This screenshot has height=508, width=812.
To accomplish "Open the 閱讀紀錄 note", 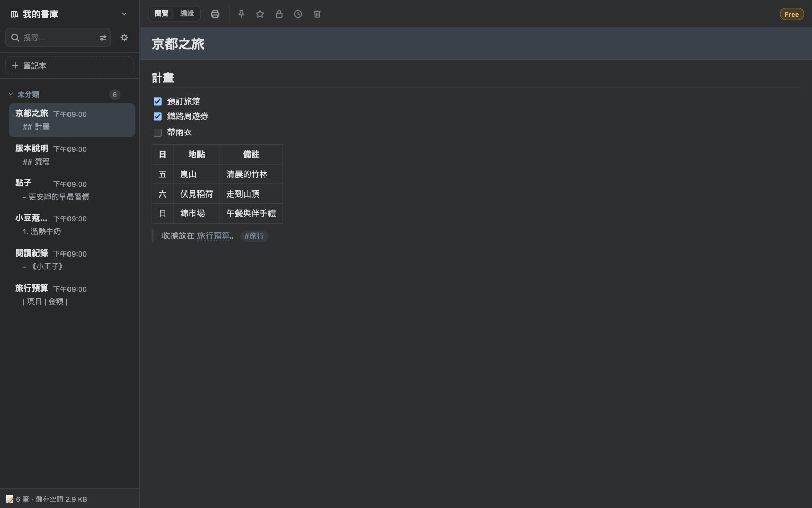I will tap(72, 260).
